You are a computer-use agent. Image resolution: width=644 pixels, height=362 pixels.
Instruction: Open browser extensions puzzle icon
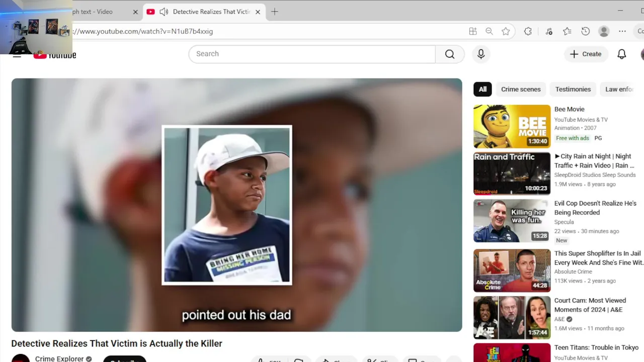(528, 31)
